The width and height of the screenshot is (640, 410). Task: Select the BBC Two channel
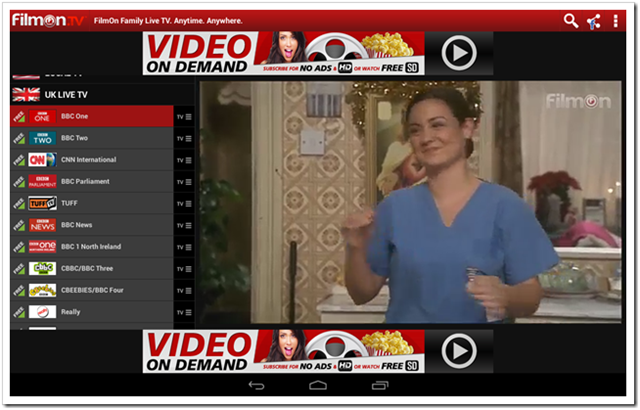[92, 138]
